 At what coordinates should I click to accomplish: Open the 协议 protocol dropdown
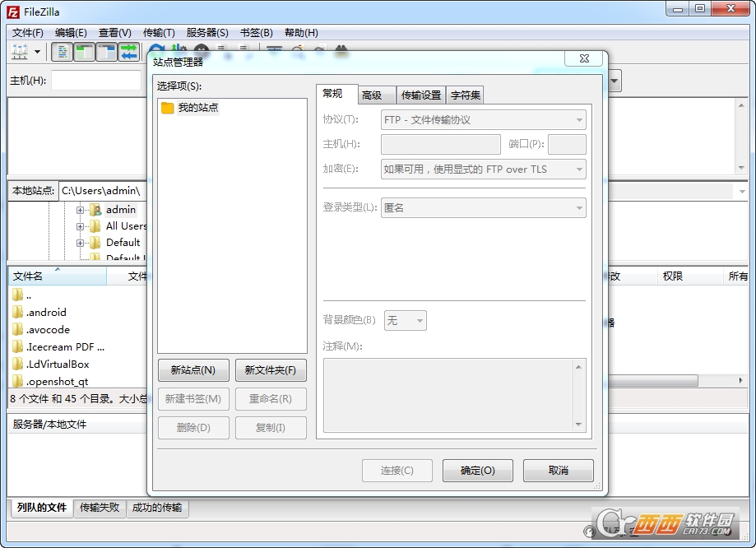click(x=483, y=120)
